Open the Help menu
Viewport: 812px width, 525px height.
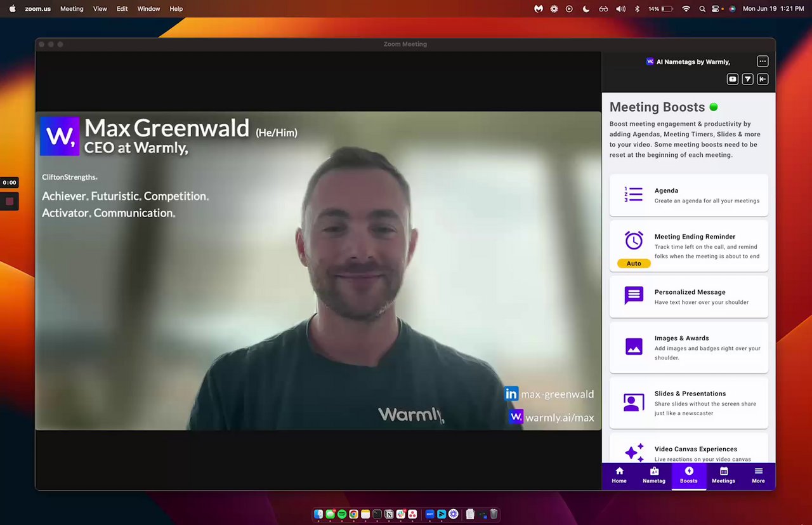176,9
